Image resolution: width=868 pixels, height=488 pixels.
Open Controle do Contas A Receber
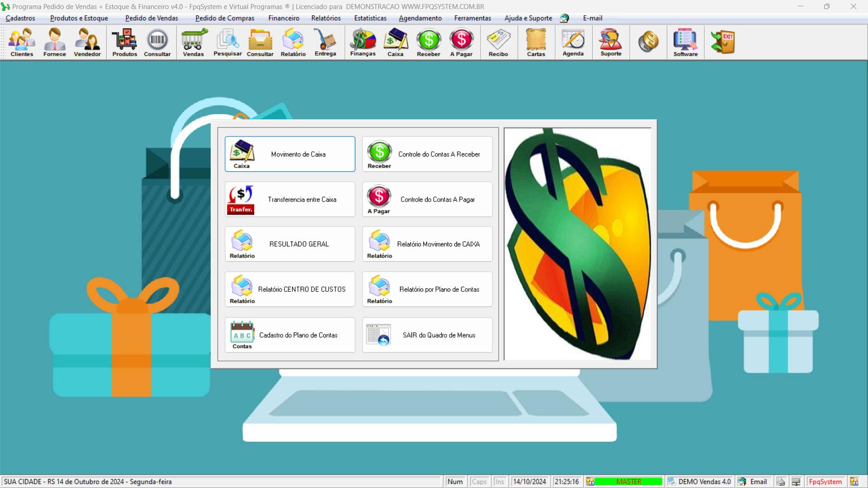point(427,154)
